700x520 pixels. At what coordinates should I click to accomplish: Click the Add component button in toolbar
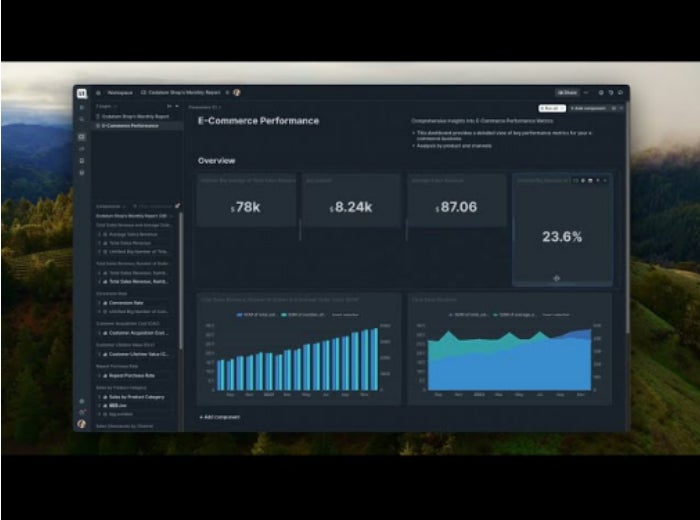tap(588, 108)
